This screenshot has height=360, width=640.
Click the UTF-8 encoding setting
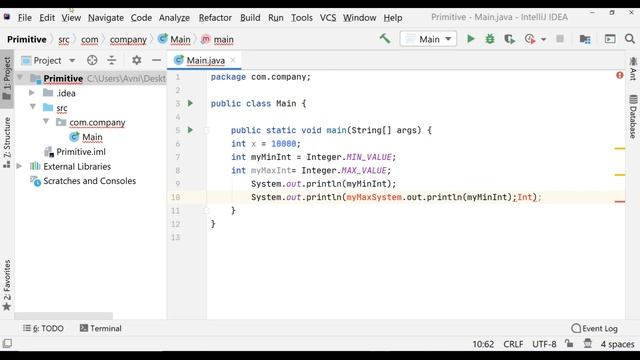[x=544, y=344]
